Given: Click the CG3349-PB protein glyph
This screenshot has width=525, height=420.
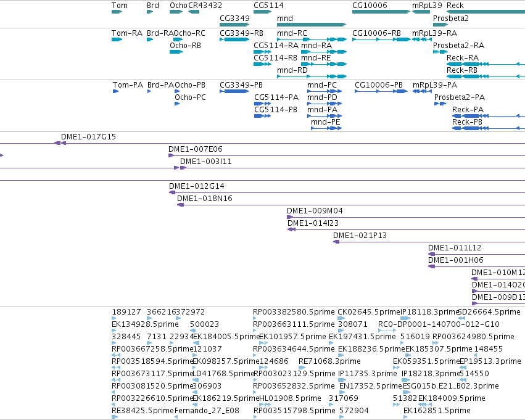Looking at the screenshot, I should point(234,91).
